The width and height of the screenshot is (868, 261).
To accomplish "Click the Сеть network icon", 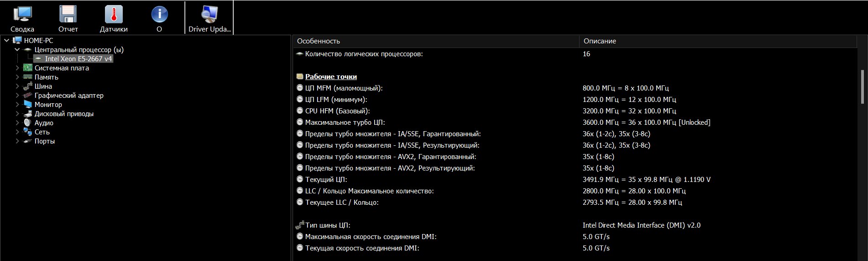I will (x=27, y=132).
